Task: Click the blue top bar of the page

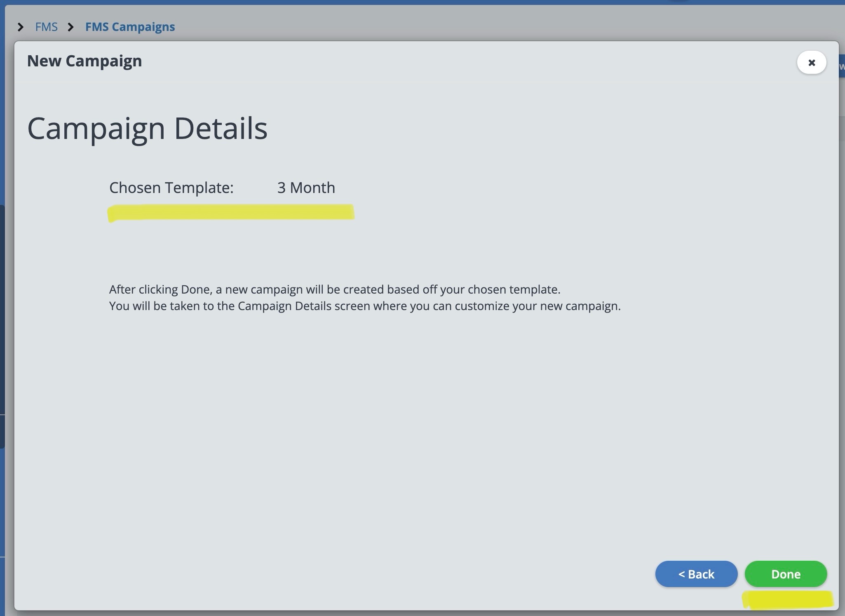Action: click(x=412, y=2)
